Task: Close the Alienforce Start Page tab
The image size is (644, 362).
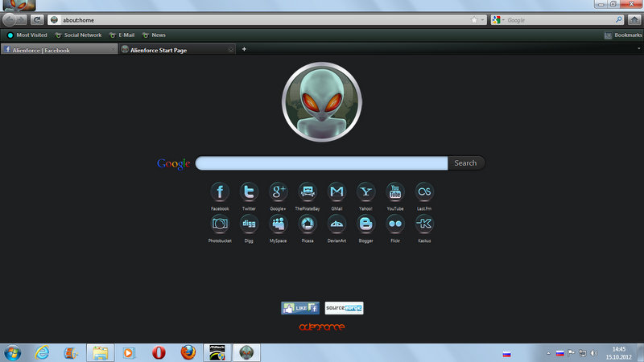Action: click(x=231, y=50)
